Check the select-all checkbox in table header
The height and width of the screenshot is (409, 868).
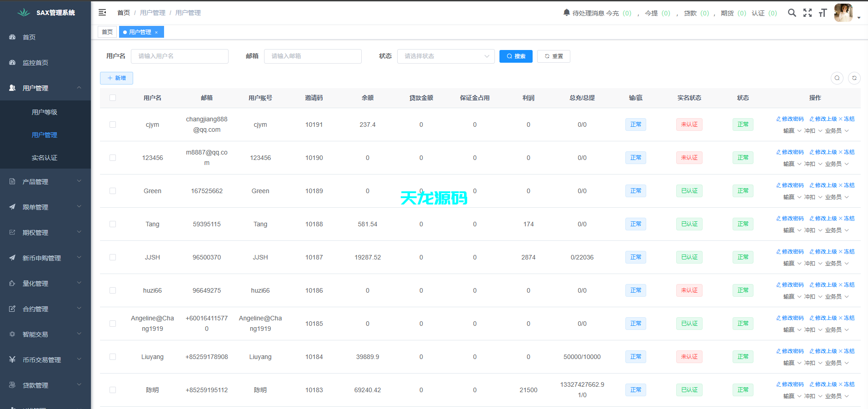tap(113, 97)
